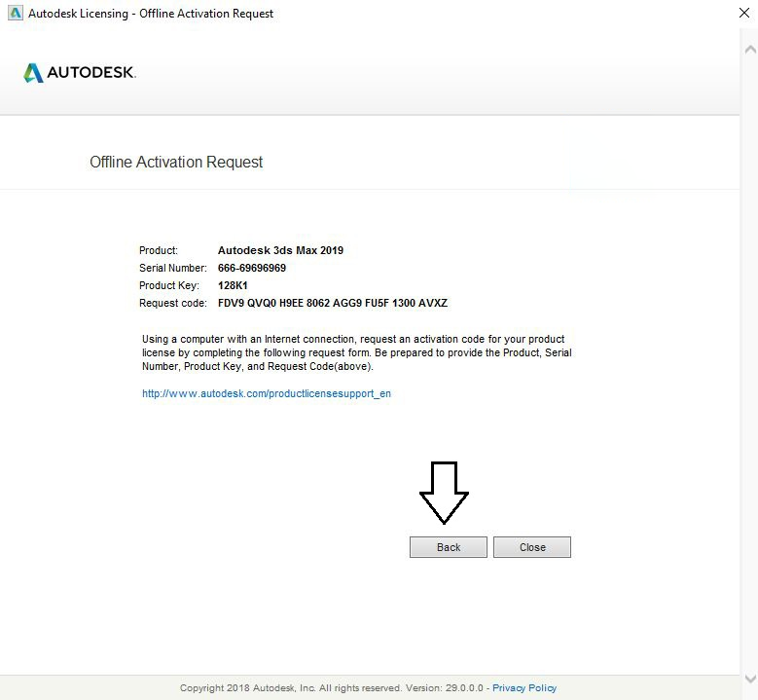Click the scrollbar up arrow
Image resolution: width=758 pixels, height=700 pixels.
click(x=750, y=50)
